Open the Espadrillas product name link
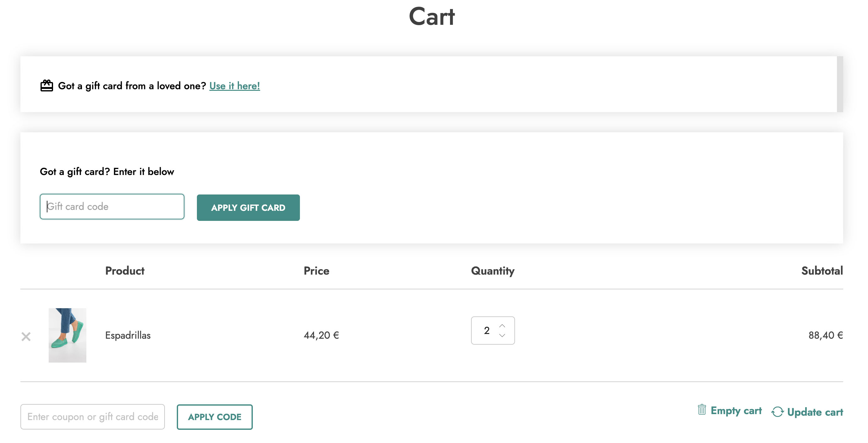868x443 pixels. (128, 335)
